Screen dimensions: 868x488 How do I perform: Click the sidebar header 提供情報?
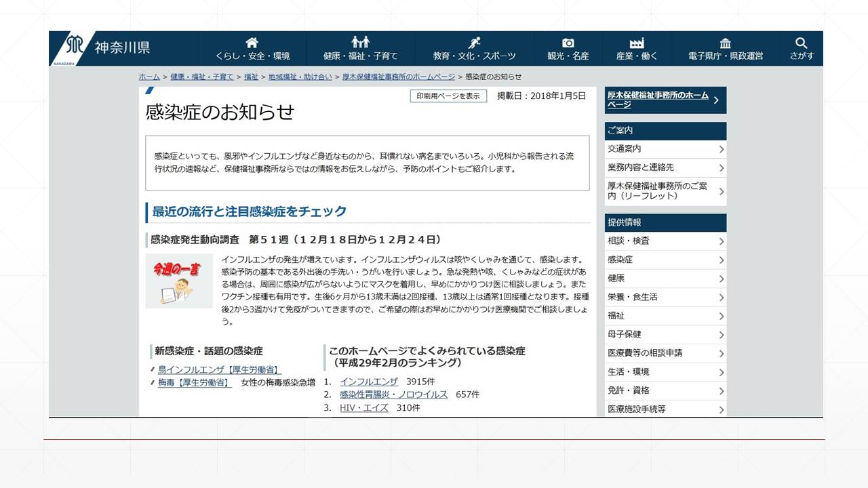[665, 223]
